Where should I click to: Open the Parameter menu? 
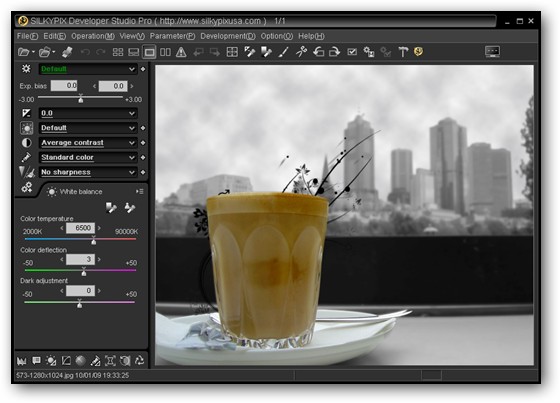(172, 36)
